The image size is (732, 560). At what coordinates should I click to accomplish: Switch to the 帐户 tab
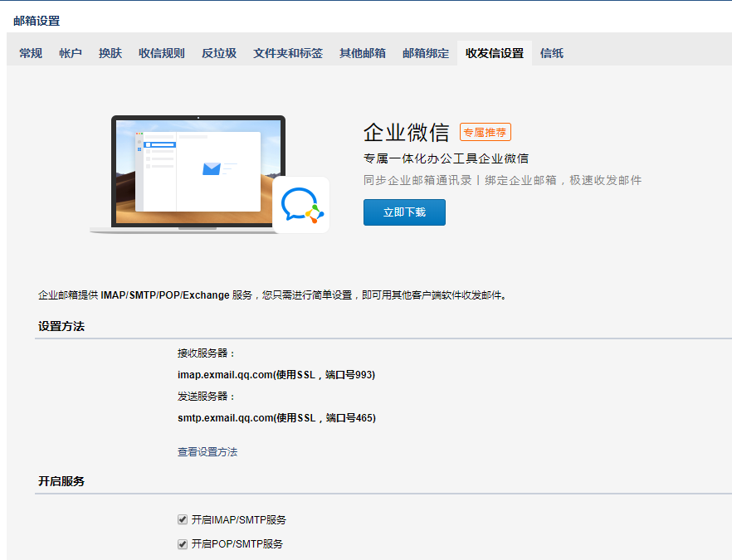pyautogui.click(x=71, y=53)
